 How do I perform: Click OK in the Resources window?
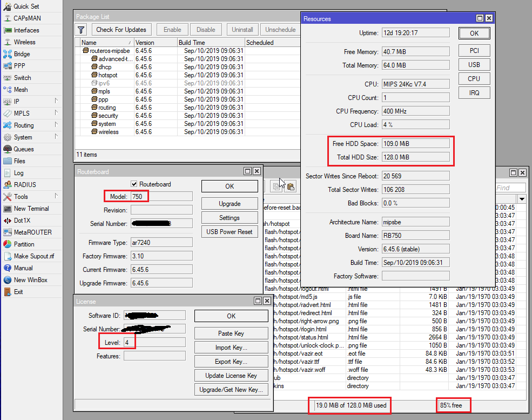(474, 34)
